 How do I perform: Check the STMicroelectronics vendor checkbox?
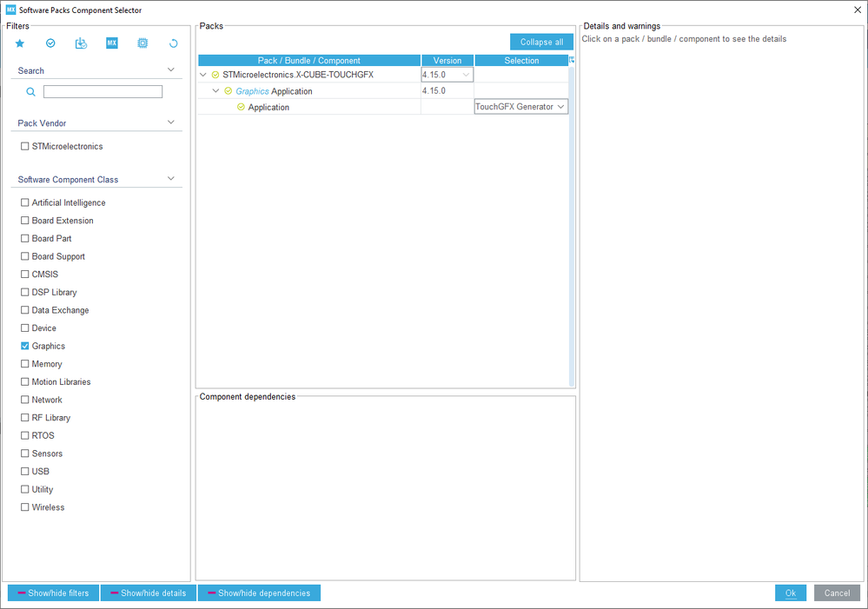(25, 146)
